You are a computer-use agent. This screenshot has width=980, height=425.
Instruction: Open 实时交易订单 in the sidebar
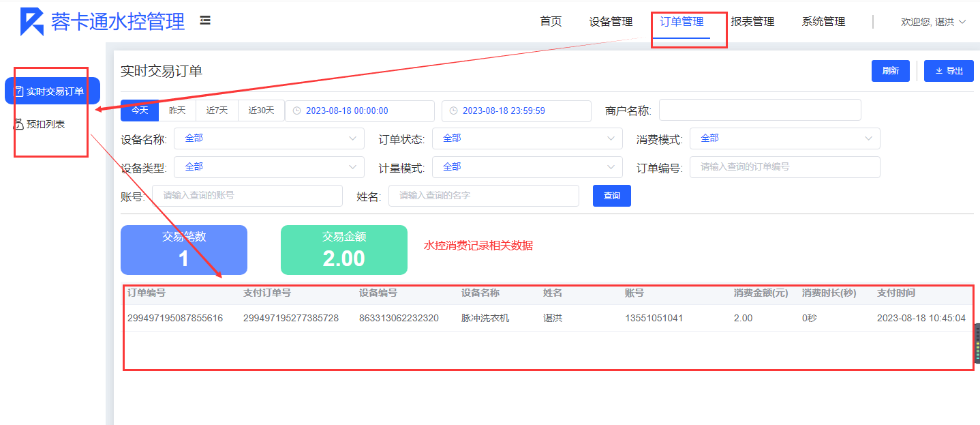(x=52, y=91)
